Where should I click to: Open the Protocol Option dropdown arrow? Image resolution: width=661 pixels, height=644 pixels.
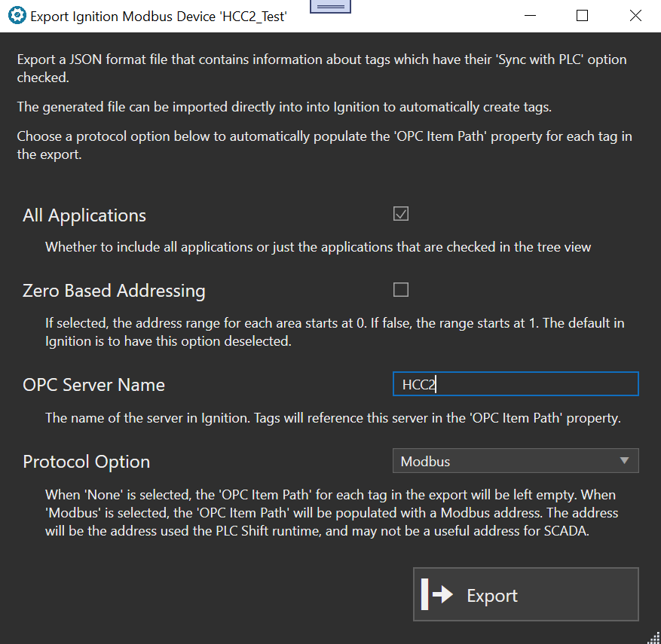tap(623, 461)
